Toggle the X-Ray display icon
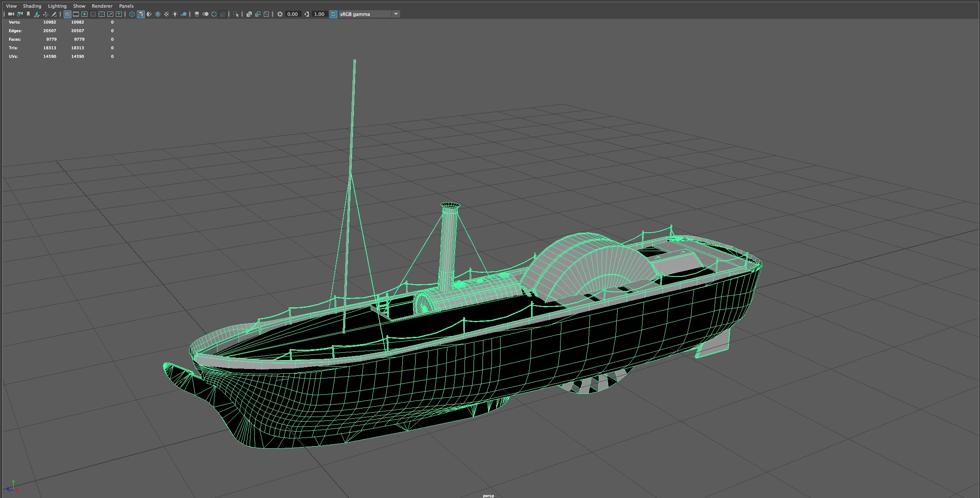Image resolution: width=980 pixels, height=498 pixels. tap(249, 14)
